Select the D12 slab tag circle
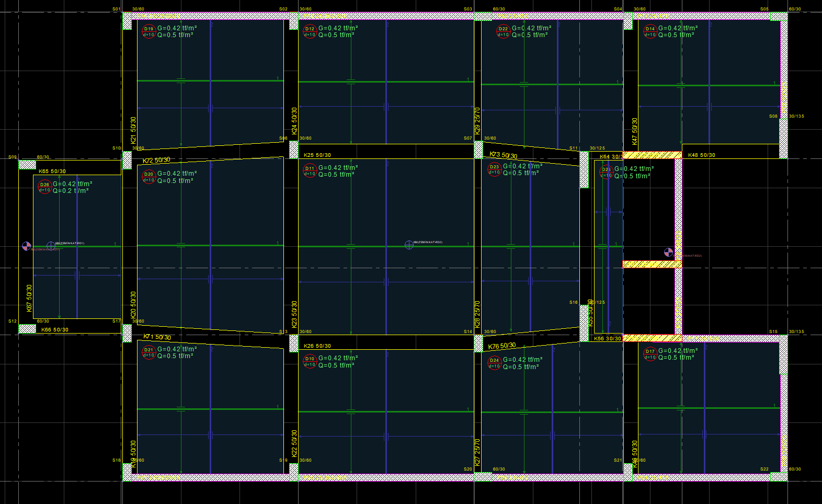Image resolution: width=822 pixels, height=504 pixels. (310, 32)
